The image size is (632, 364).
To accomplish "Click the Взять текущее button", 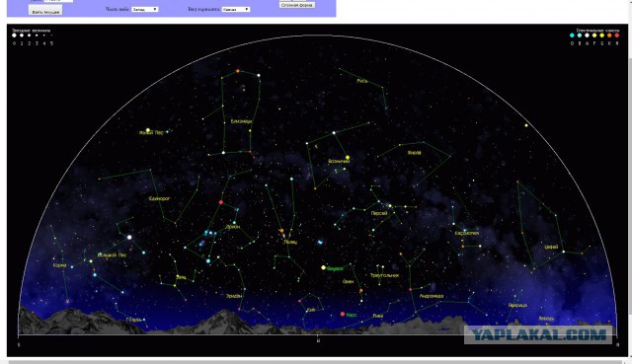I will [x=45, y=11].
